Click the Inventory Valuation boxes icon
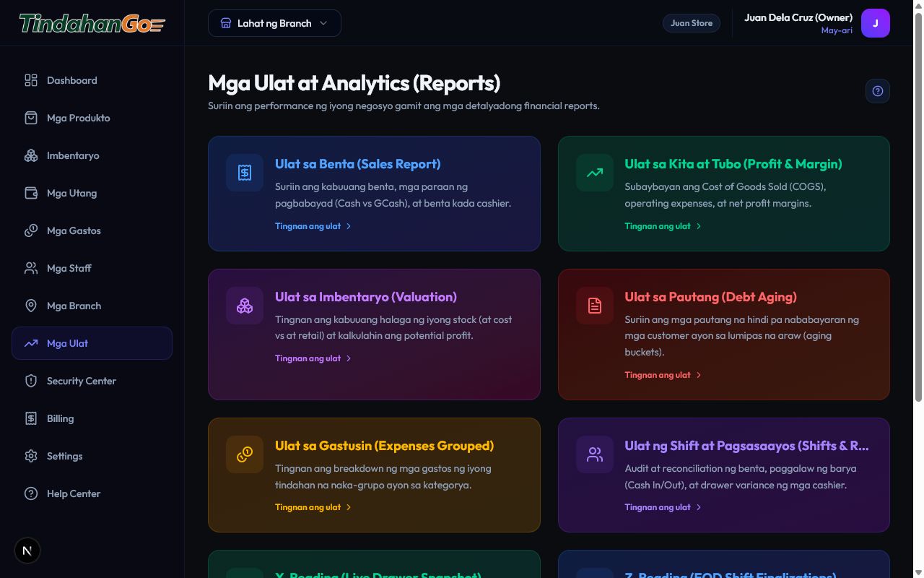This screenshot has width=924, height=578. pyautogui.click(x=245, y=306)
